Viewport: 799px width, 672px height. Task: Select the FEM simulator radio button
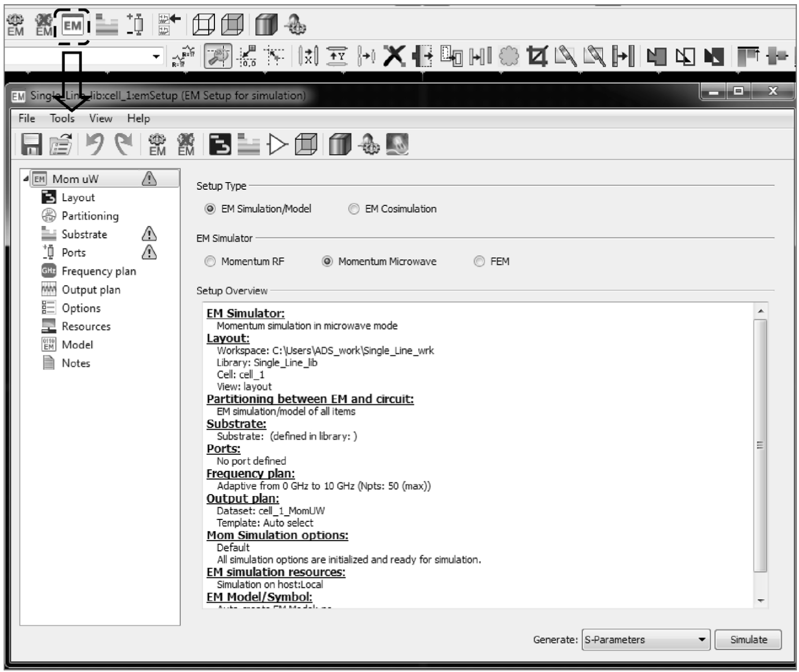coord(479,261)
